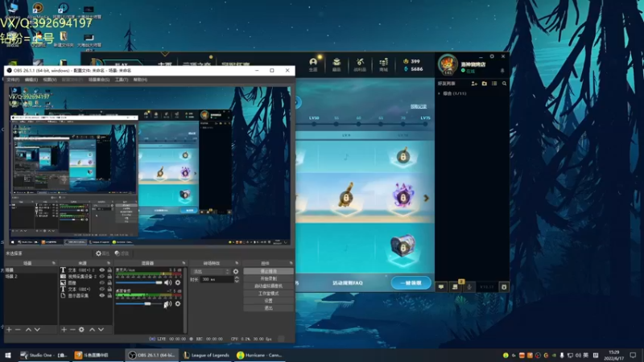This screenshot has height=362, width=644.
Task: Open 文件(F) menu in OBS
Action: (13, 80)
